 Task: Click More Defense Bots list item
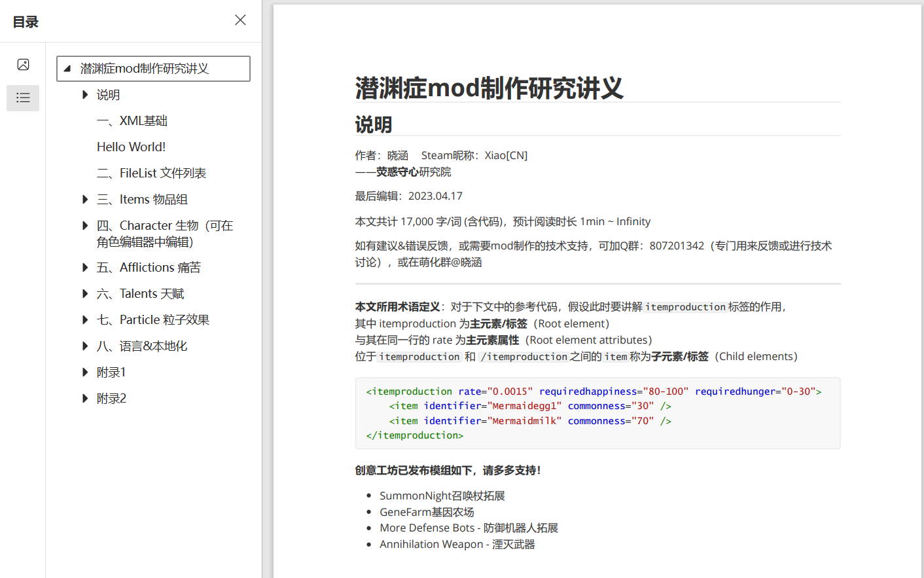point(469,528)
